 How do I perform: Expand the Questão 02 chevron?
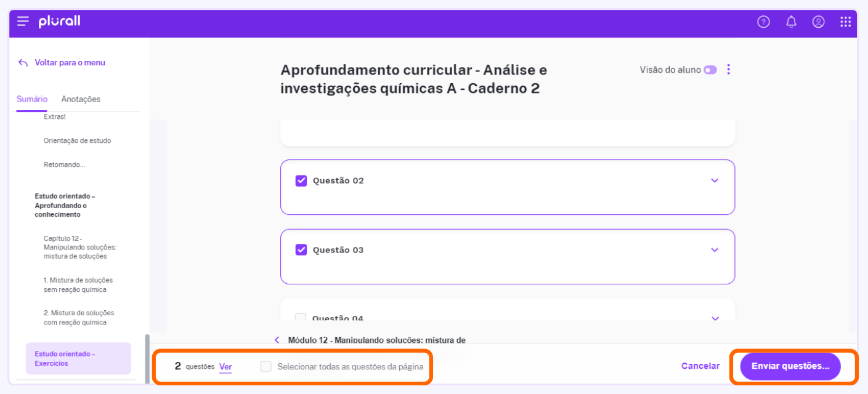pos(715,180)
